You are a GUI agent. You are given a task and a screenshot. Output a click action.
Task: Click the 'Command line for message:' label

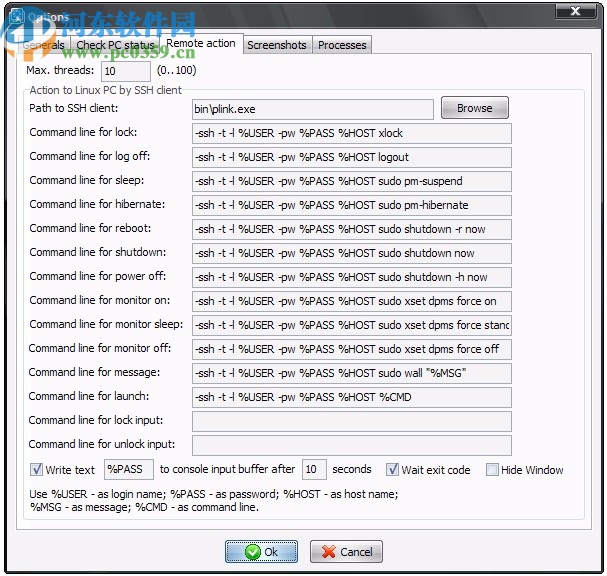pyautogui.click(x=94, y=372)
